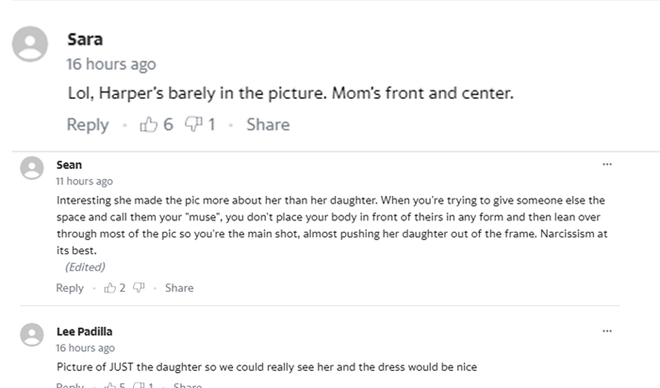Click Lee Padilla's 16 hours ago timestamp
Screen dimensions: 660x388
click(85, 348)
